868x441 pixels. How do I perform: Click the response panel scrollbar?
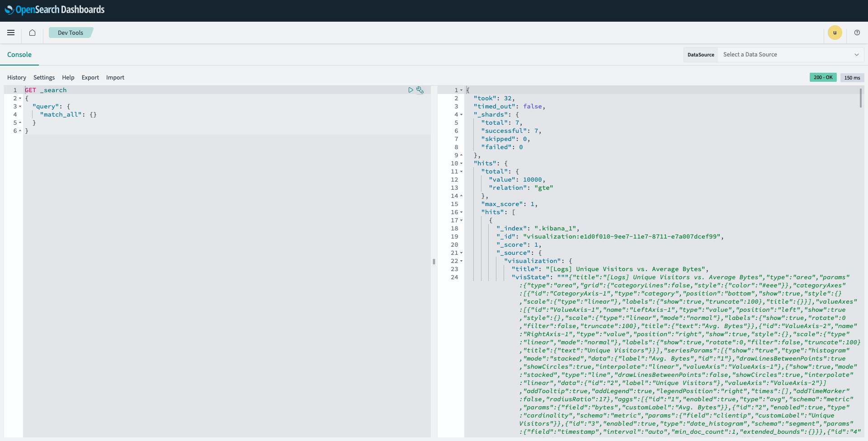tap(861, 97)
